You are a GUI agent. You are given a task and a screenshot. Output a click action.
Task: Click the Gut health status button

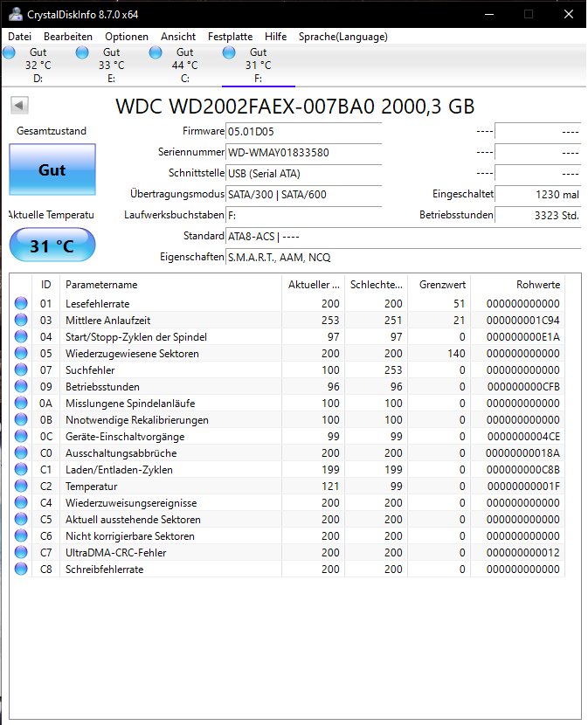(x=52, y=169)
